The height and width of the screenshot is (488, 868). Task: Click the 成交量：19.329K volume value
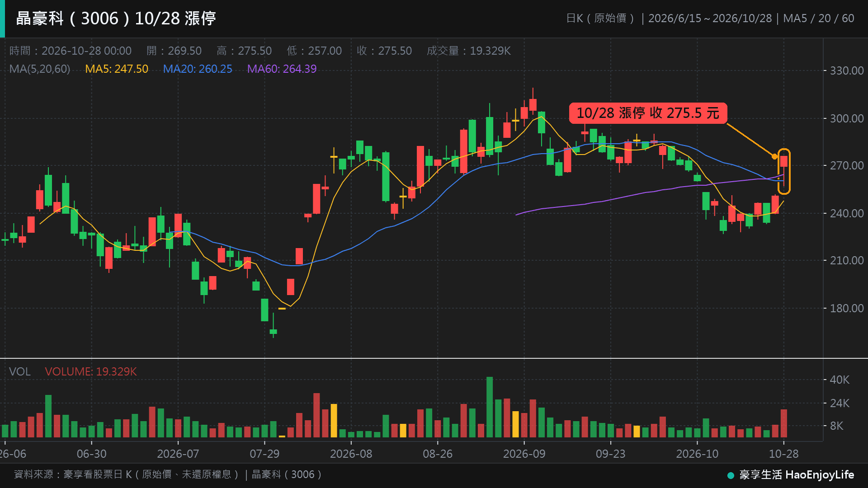469,51
